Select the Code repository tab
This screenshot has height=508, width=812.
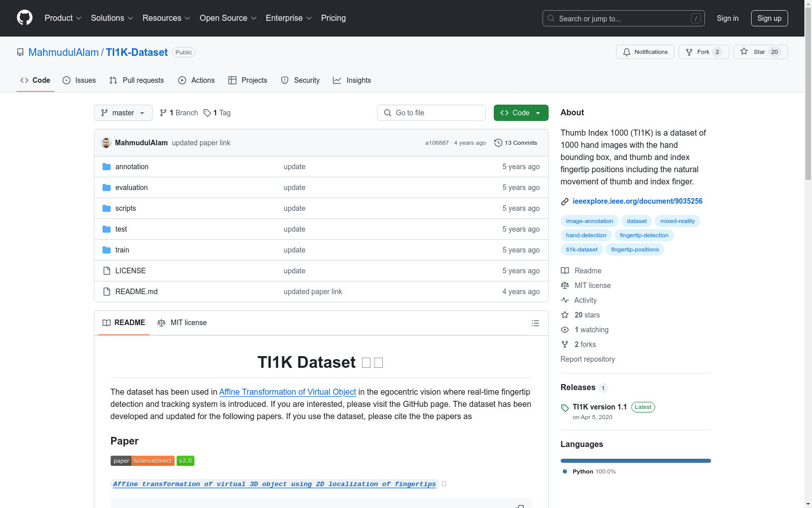(36, 80)
